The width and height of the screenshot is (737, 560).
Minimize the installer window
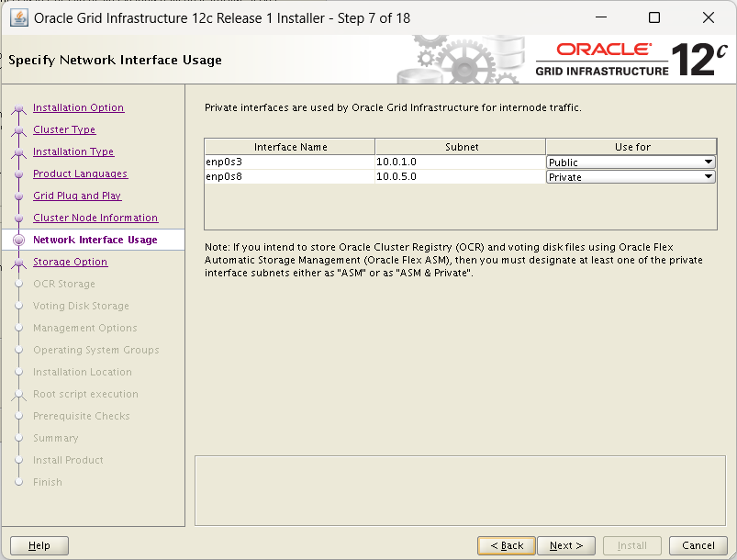pyautogui.click(x=601, y=17)
